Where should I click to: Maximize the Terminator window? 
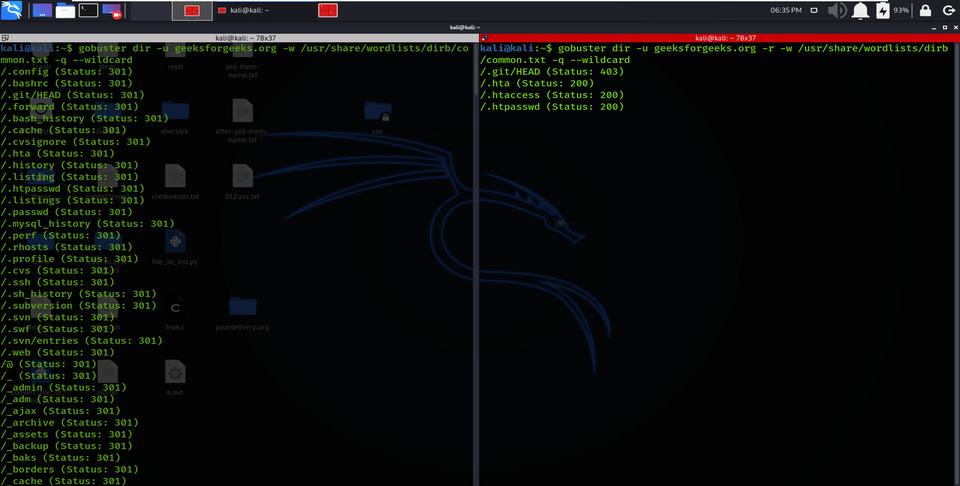[x=945, y=28]
